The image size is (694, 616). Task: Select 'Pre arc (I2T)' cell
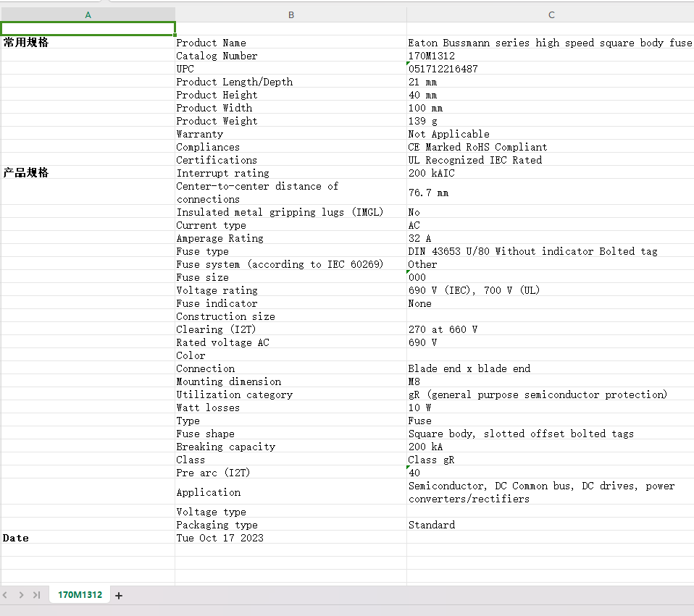(290, 473)
